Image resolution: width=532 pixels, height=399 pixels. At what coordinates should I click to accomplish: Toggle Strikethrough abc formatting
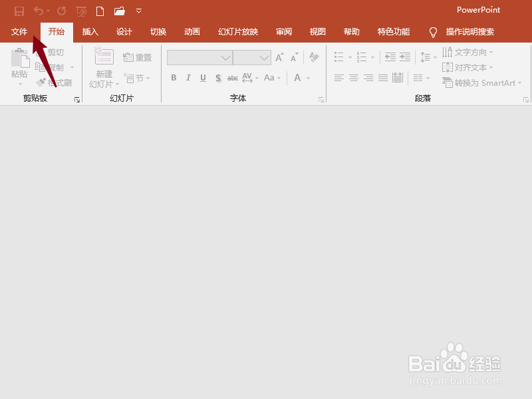click(232, 78)
